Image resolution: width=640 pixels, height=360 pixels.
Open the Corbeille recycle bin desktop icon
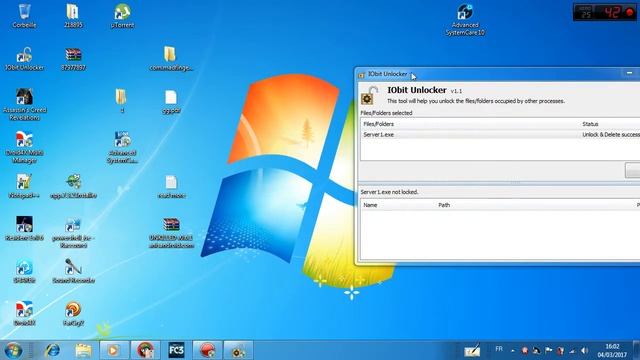24,16
